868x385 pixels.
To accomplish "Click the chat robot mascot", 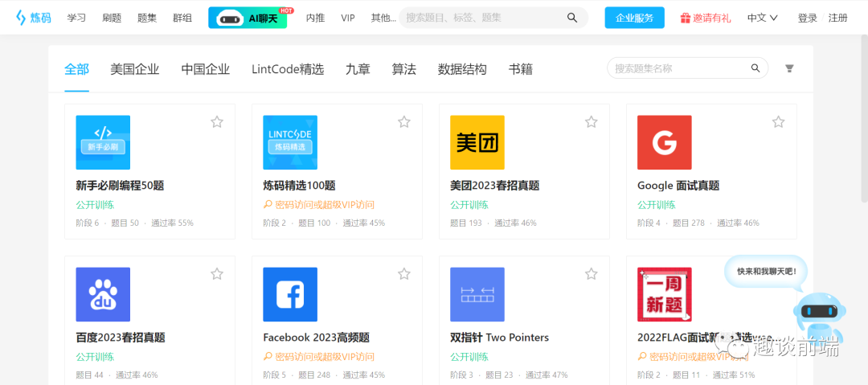I will tap(819, 318).
